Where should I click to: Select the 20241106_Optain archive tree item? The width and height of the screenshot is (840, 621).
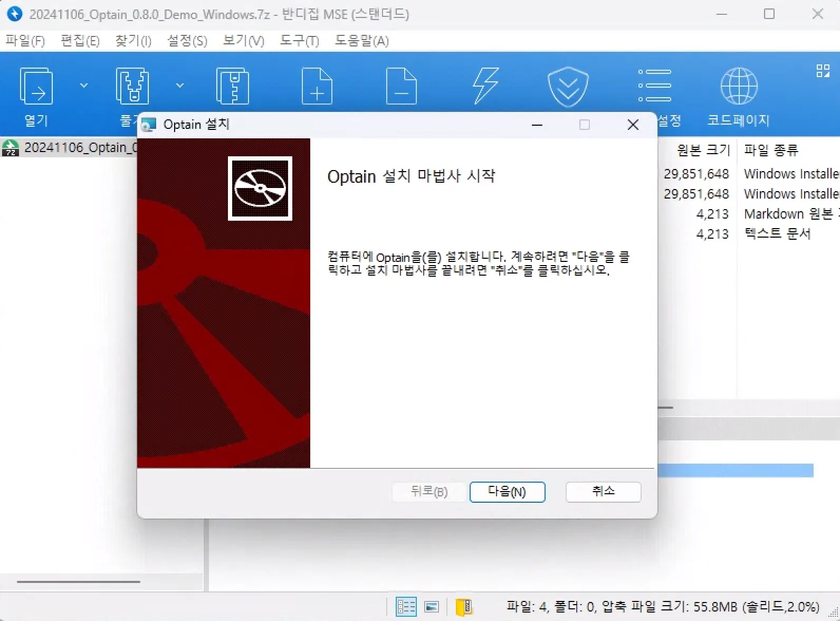[x=74, y=147]
